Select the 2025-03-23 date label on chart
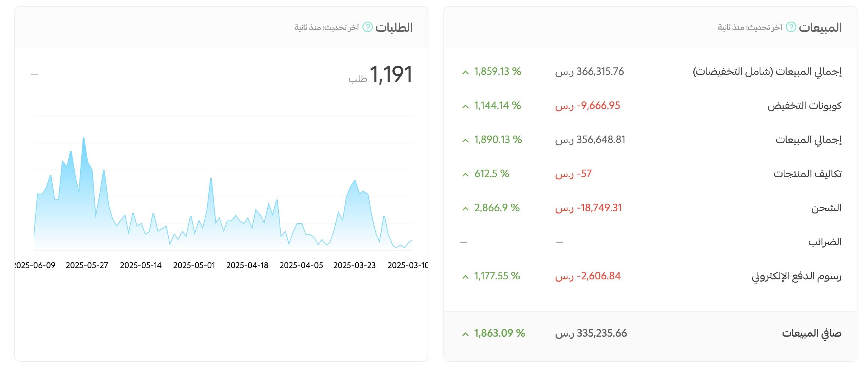 tap(354, 266)
